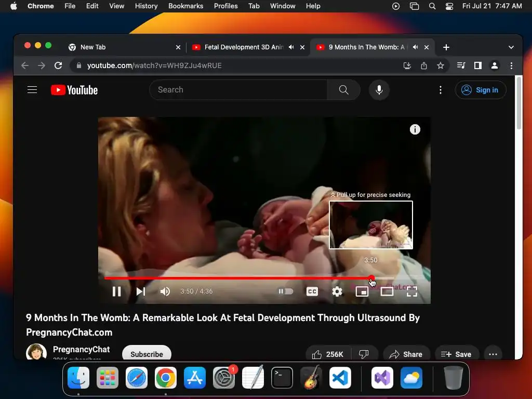This screenshot has height=399, width=532.
Task: Go forward in browser history
Action: (42, 65)
